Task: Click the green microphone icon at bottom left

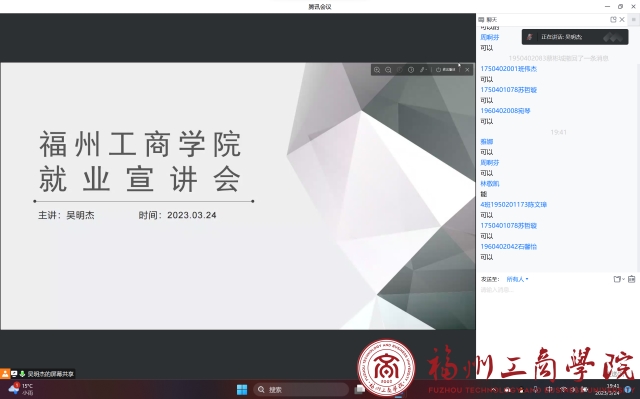Action: [22, 374]
